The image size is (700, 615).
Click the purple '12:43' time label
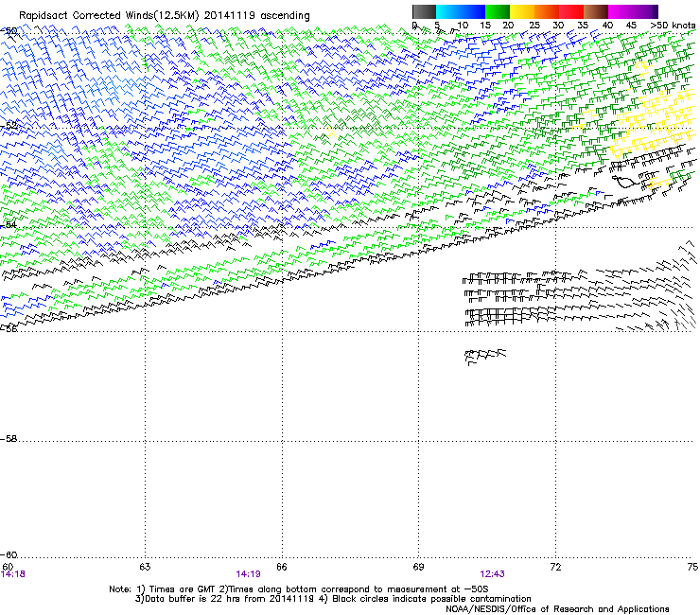[493, 574]
